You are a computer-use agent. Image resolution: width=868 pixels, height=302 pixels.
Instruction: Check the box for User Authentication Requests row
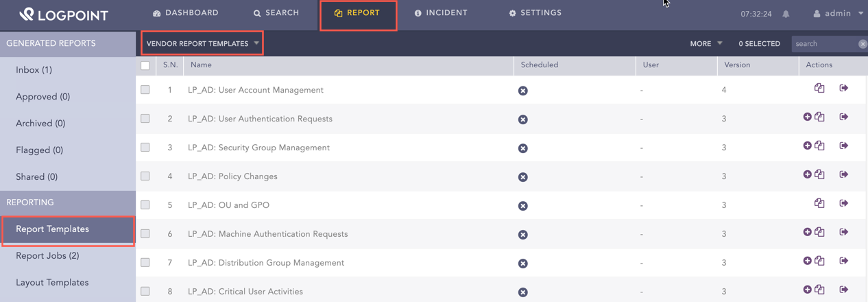pyautogui.click(x=145, y=119)
